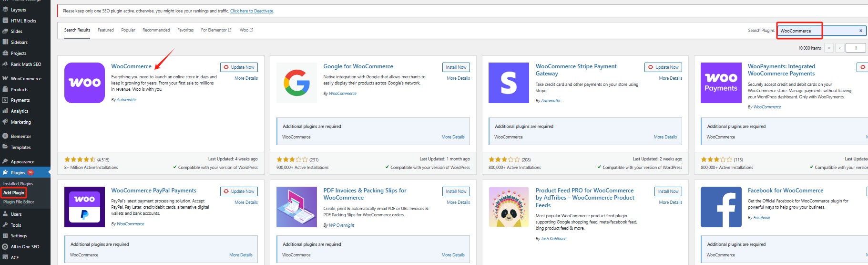Click the Product Feed PRO panda icon
The width and height of the screenshot is (868, 265).
click(x=509, y=207)
